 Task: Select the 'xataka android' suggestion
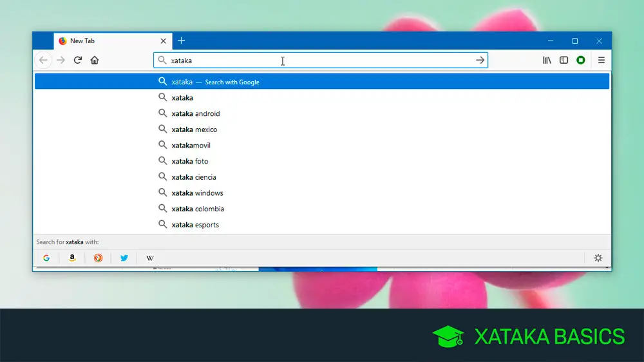(322, 113)
